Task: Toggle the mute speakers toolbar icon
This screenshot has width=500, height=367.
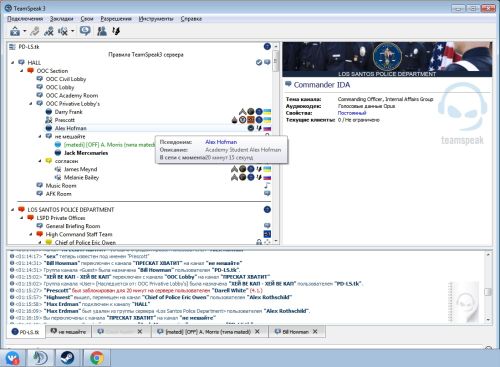Action: (62, 31)
